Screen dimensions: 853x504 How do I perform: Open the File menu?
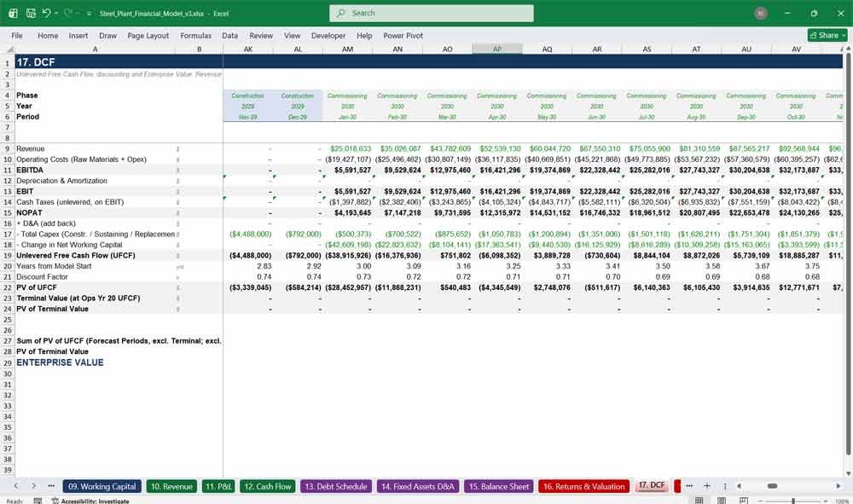(17, 35)
